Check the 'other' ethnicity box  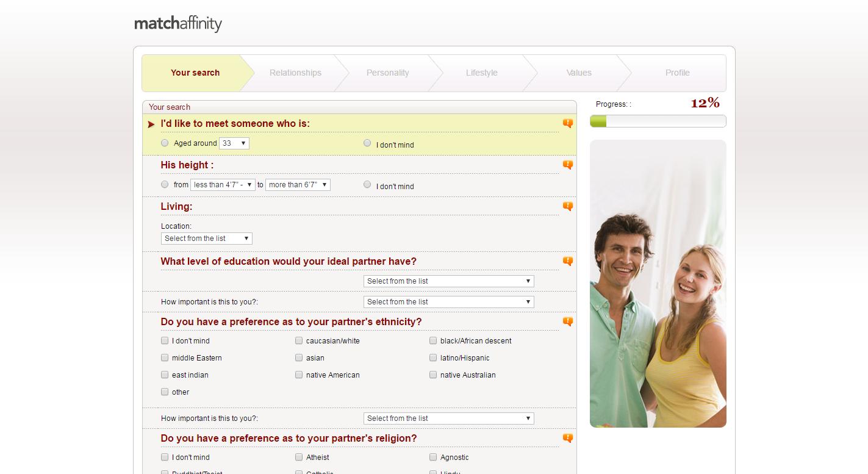[x=165, y=392]
